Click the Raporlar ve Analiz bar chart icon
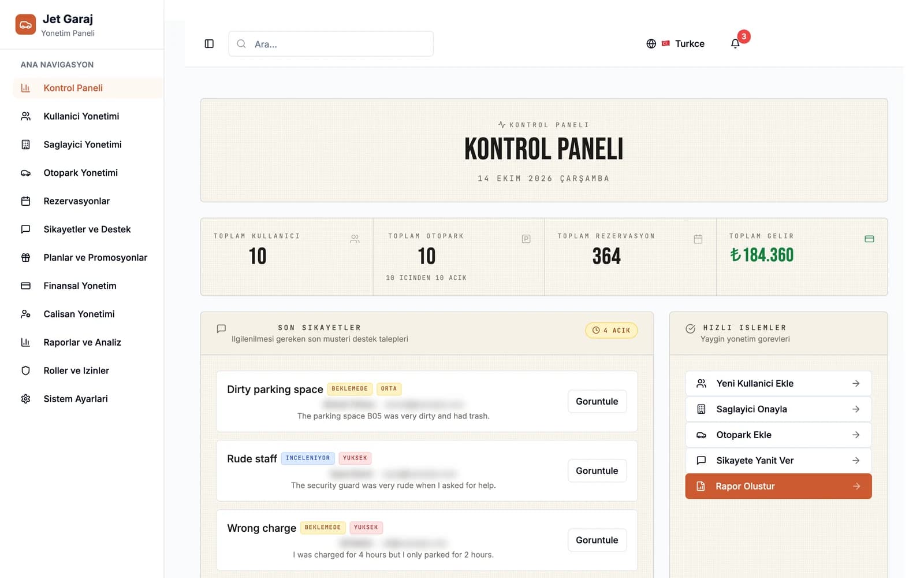This screenshot has width=924, height=578. tap(25, 342)
